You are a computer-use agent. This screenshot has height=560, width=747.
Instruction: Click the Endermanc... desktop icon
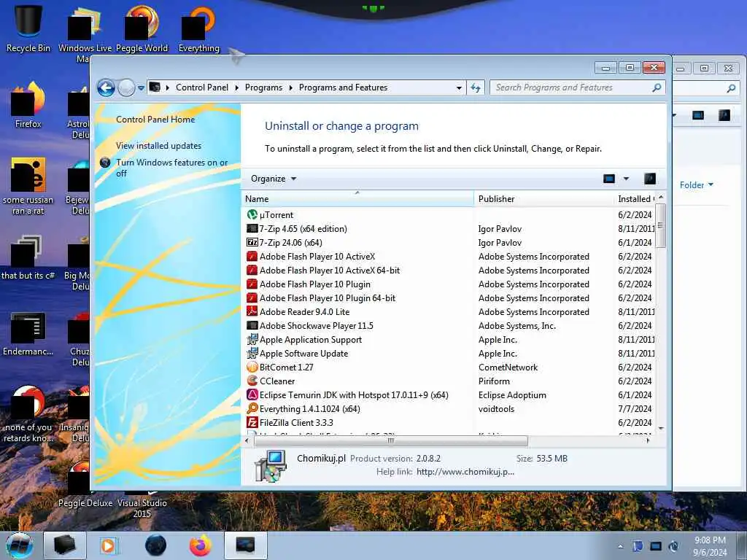[x=28, y=333]
